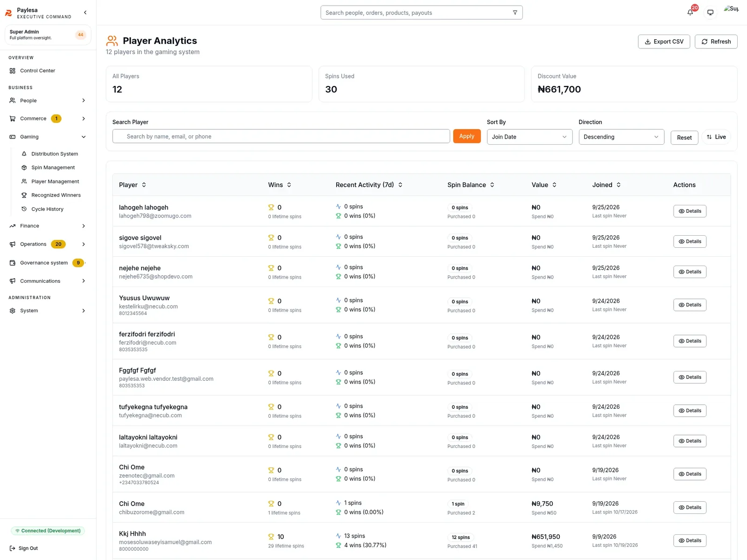
Task: Open Recognized Winners page
Action: coord(56,195)
